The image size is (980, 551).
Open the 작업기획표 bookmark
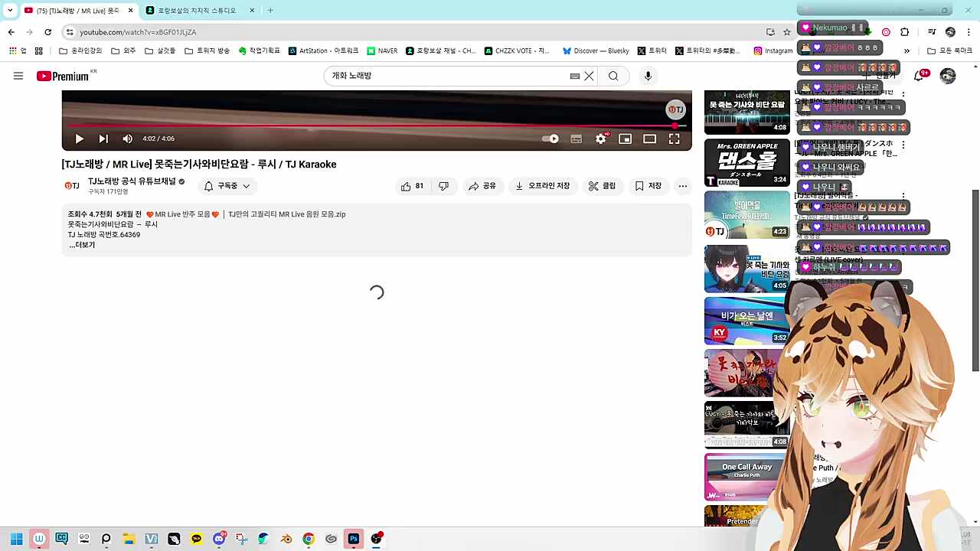[259, 51]
